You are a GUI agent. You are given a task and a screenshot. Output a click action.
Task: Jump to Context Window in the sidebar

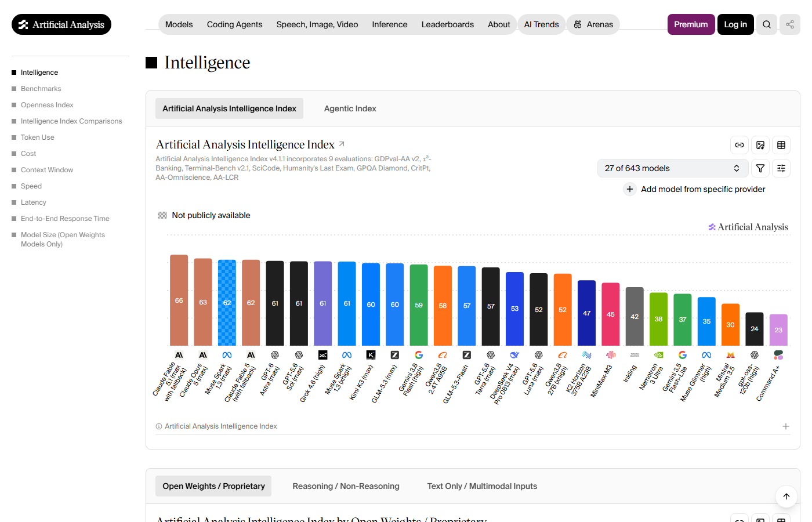[x=47, y=170]
